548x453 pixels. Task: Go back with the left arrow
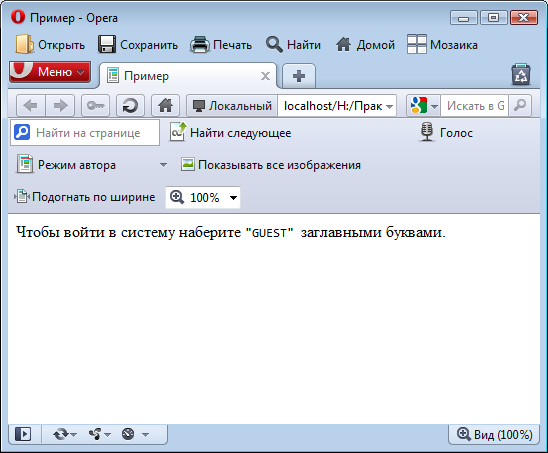pyautogui.click(x=31, y=105)
